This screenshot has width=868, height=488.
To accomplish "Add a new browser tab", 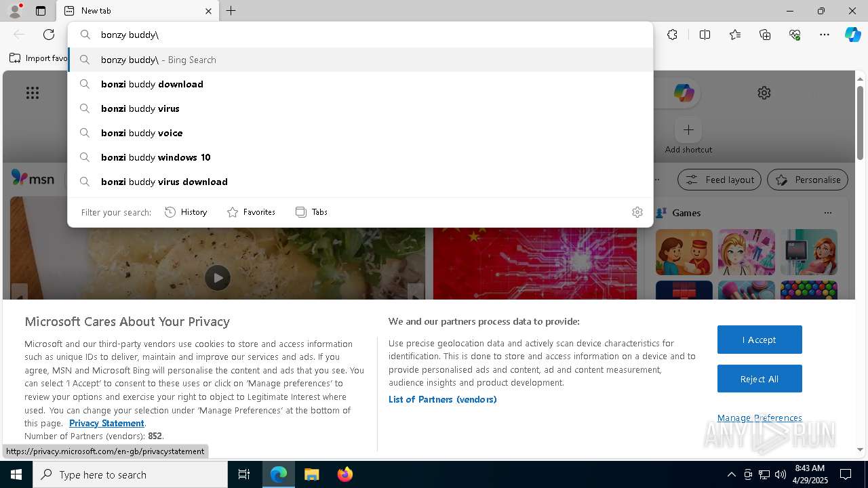I will point(231,11).
